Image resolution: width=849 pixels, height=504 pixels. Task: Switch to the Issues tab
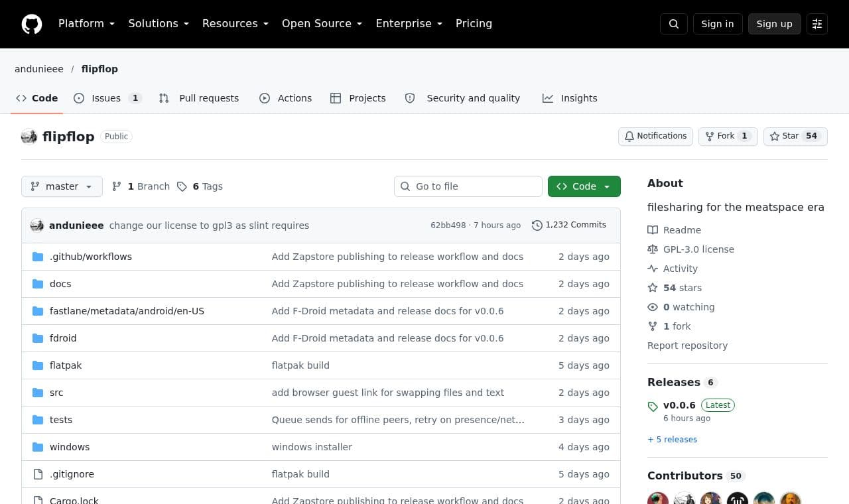point(107,98)
